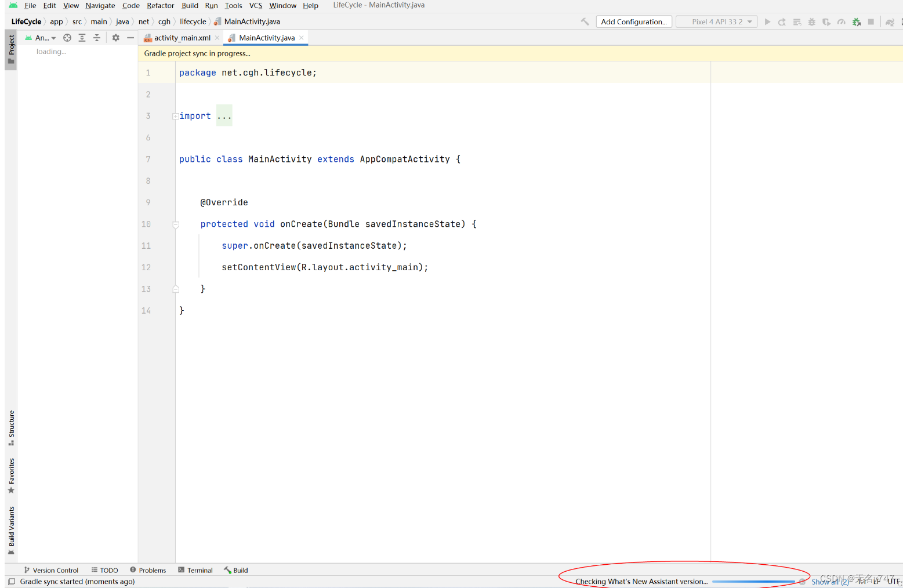Profile the app with the gauge icon
Viewport: 903px width, 588px height.
pos(842,21)
